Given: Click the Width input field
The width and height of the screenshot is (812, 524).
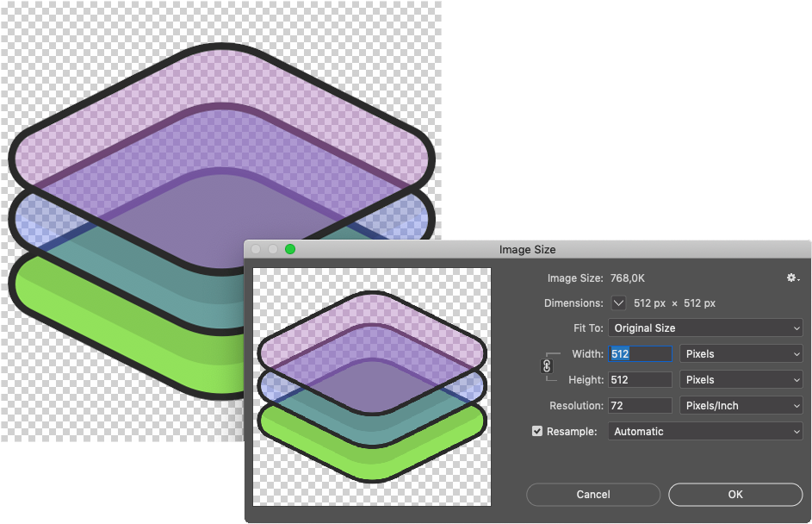Looking at the screenshot, I should [640, 354].
